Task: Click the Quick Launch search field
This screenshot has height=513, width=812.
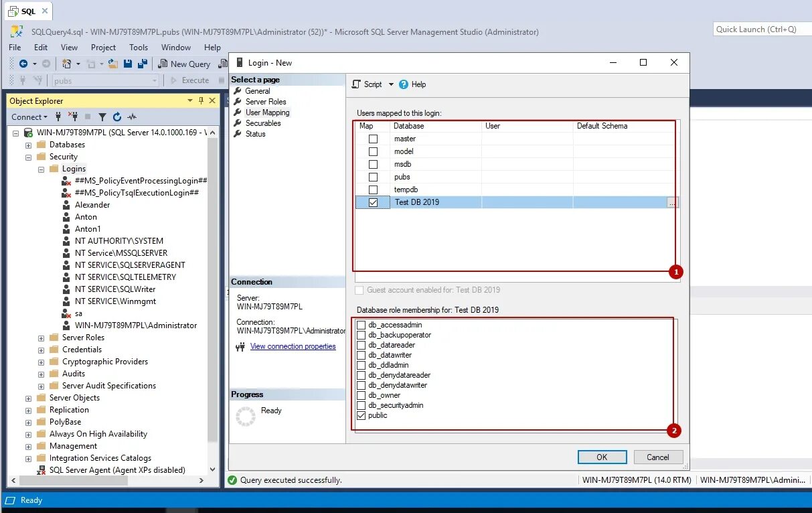Action: (x=762, y=29)
